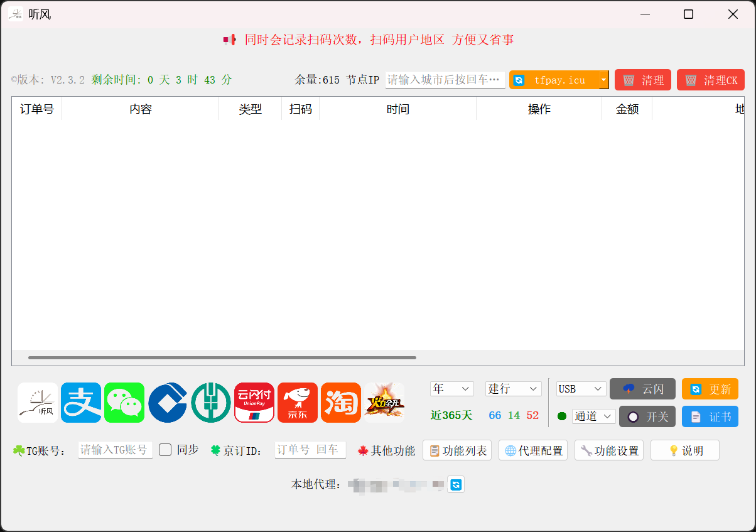Refresh the local proxy 本地代理

[456, 484]
